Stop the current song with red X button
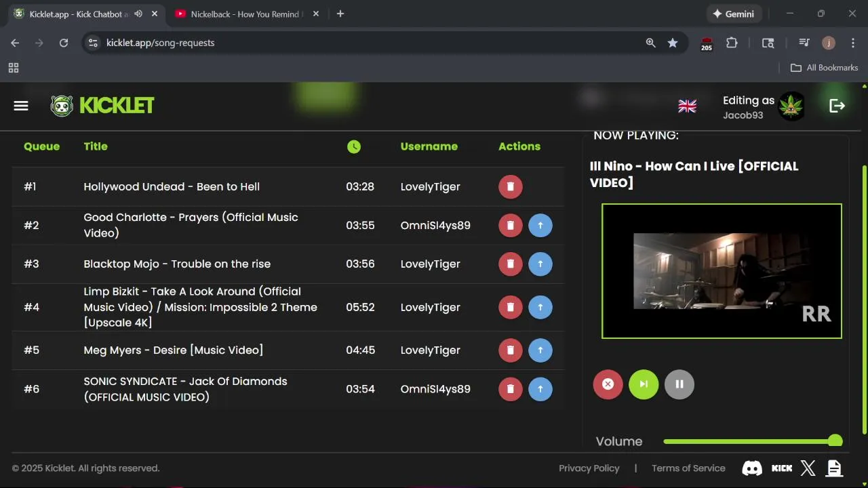The image size is (868, 488). click(x=608, y=384)
